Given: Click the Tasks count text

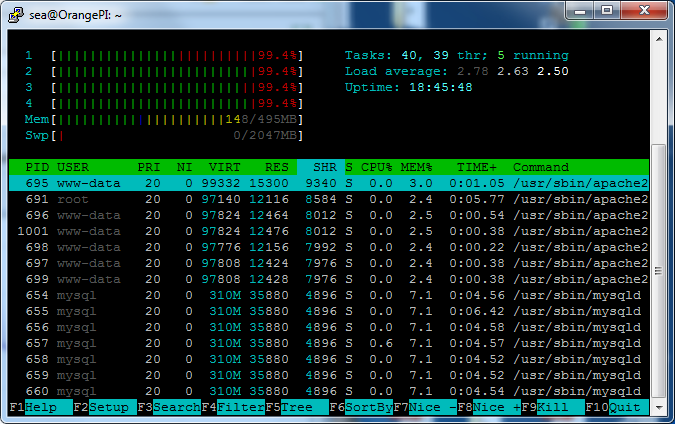Looking at the screenshot, I should click(x=457, y=56).
